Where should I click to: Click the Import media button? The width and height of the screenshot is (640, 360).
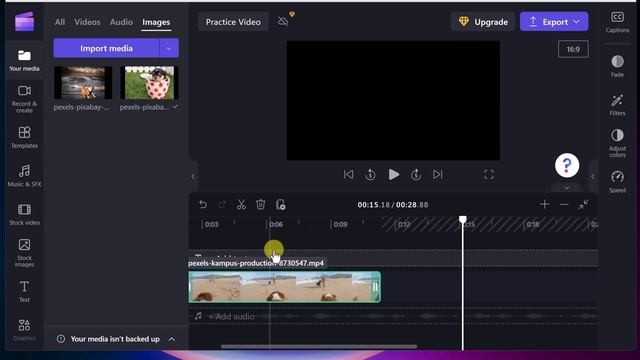click(106, 49)
